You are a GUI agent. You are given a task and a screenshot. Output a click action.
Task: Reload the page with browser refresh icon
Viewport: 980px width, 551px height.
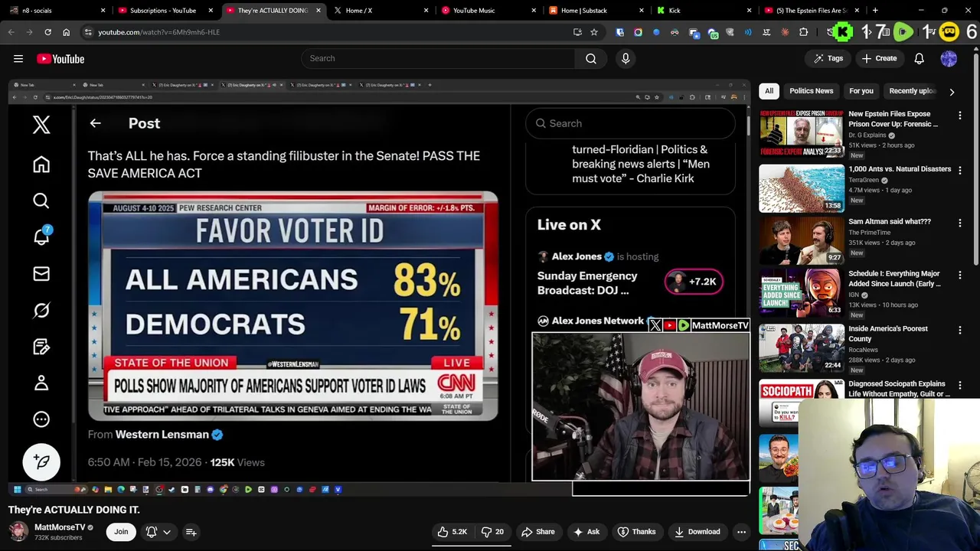47,32
